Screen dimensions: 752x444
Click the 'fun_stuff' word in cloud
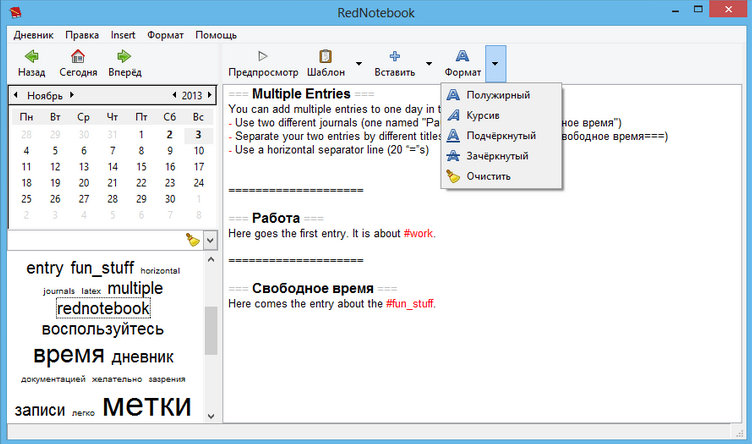pos(102,268)
